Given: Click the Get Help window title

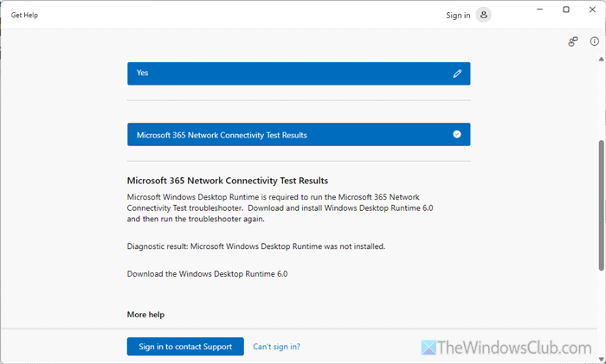Looking at the screenshot, I should [x=24, y=15].
